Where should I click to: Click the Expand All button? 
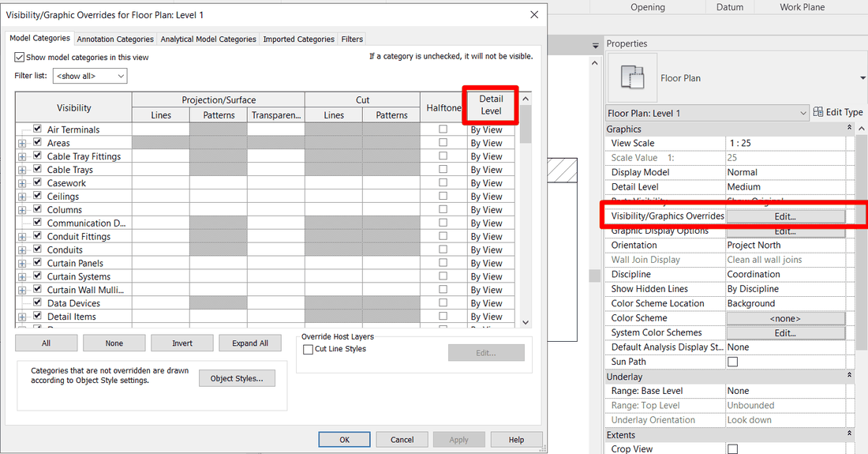250,343
